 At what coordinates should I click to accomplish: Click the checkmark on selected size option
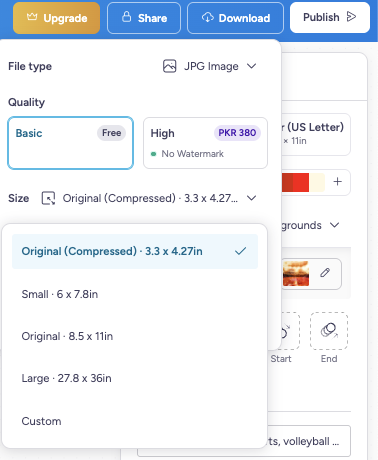[x=240, y=251]
